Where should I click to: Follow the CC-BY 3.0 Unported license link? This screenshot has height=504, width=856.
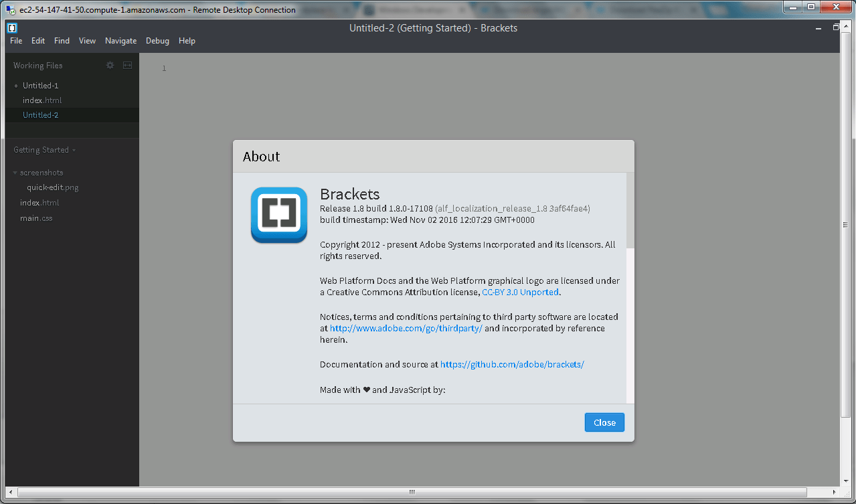520,292
